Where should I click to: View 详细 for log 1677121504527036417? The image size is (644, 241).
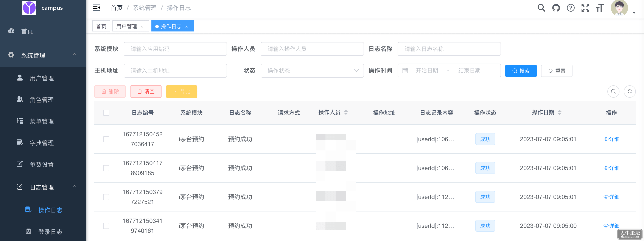coord(611,139)
